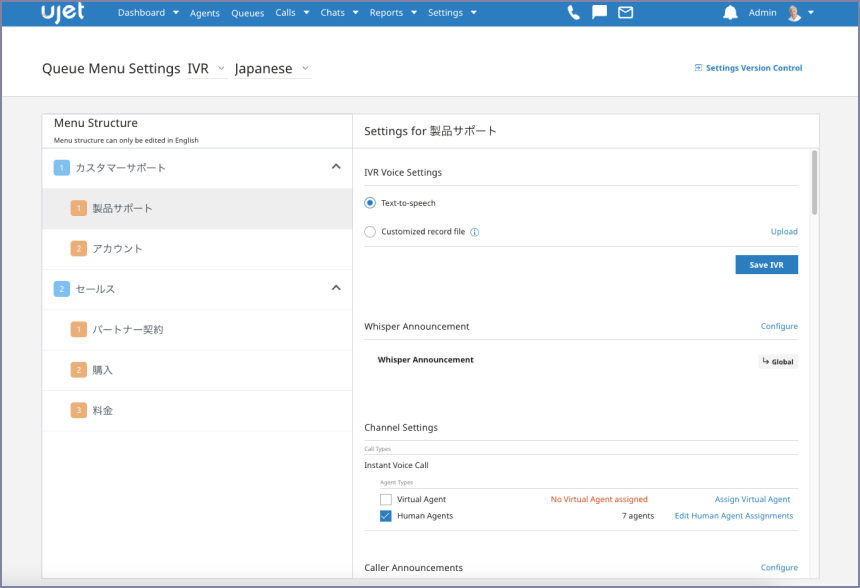
Task: Select 製品サポート menu item
Action: (197, 208)
